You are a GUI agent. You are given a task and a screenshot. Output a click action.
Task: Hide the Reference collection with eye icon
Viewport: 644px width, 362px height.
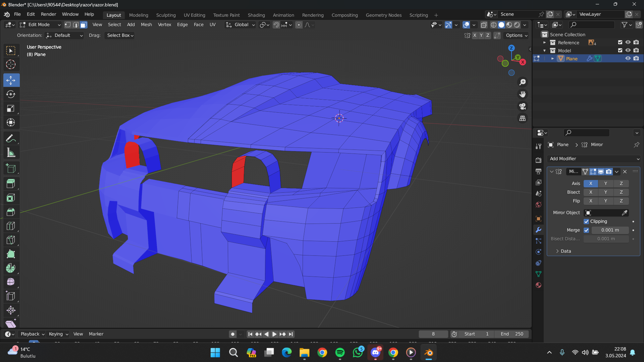(628, 43)
